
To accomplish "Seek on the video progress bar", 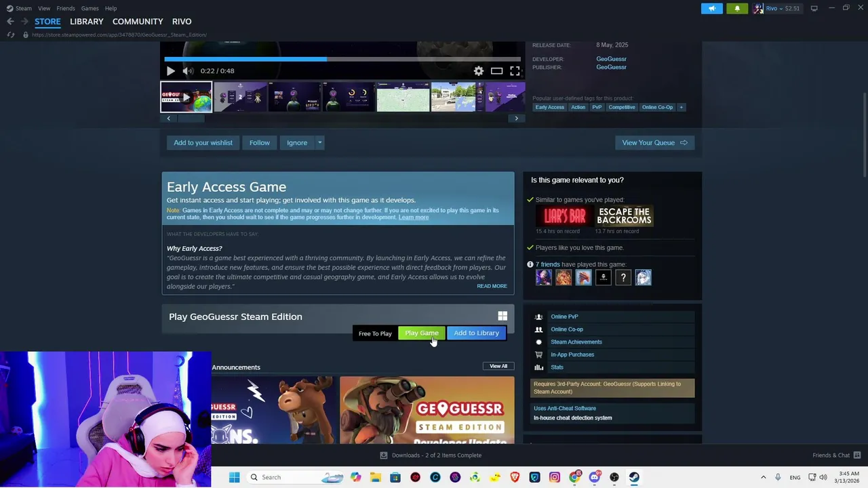I will 342,59.
